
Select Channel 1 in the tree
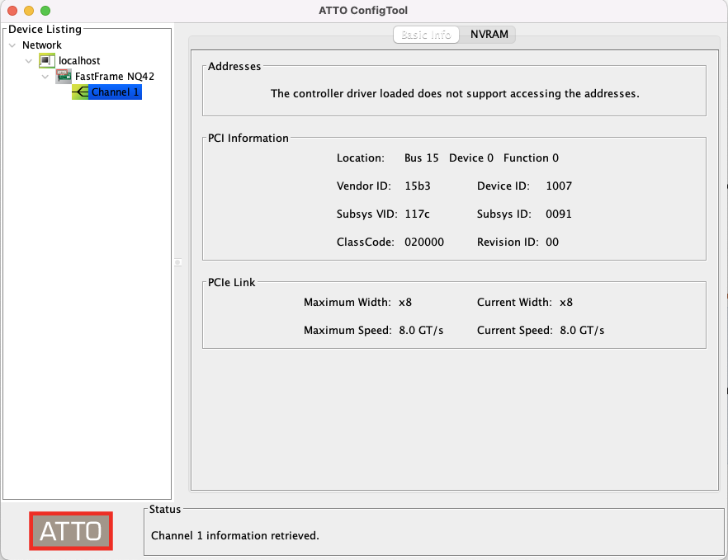(116, 92)
